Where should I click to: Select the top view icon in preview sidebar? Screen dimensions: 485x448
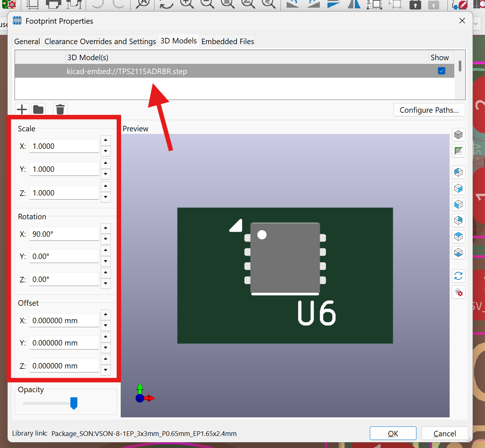(x=458, y=236)
